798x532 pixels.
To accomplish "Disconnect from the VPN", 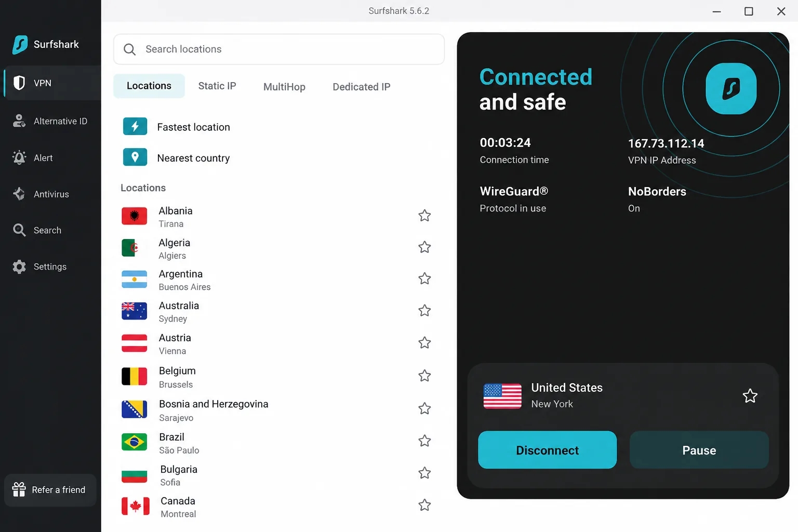I will tap(547, 450).
